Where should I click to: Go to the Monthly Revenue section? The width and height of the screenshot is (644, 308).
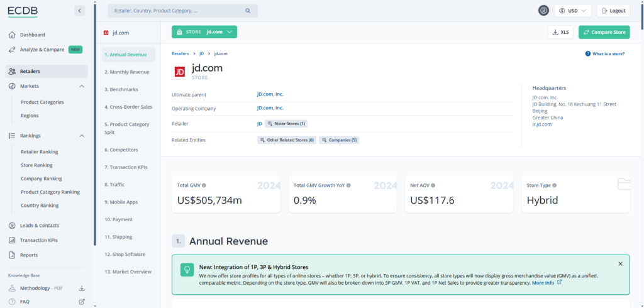(126, 72)
